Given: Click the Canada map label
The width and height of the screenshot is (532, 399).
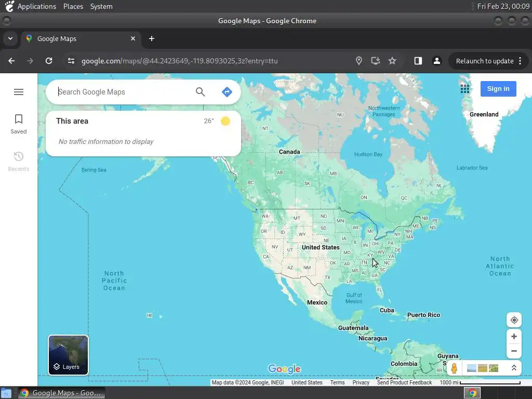Looking at the screenshot, I should 289,152.
